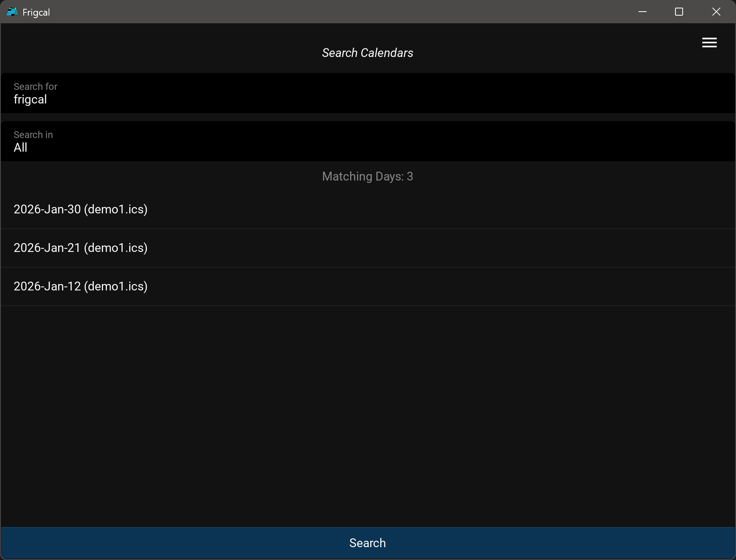The width and height of the screenshot is (736, 560).
Task: Go to the 2026-Jan-12 matching day
Action: pyautogui.click(x=81, y=286)
